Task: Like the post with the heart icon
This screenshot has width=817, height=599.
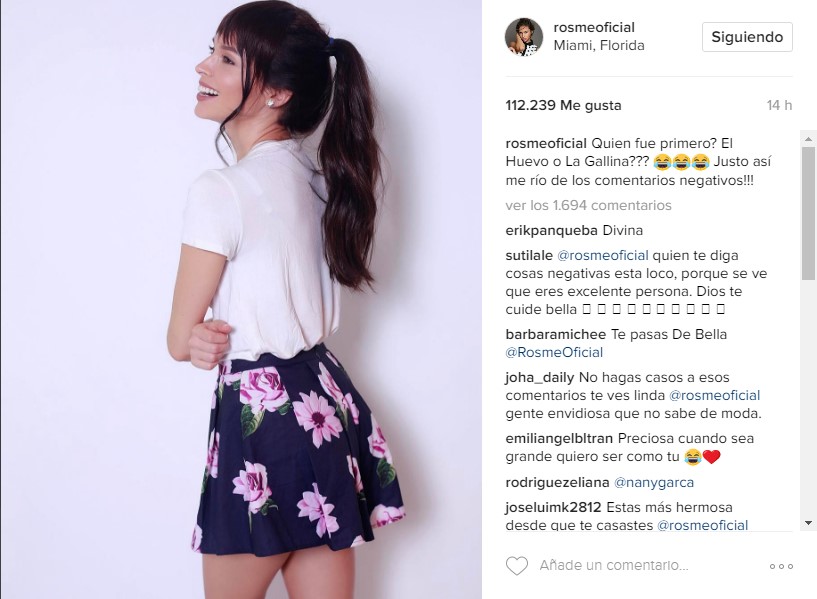Action: pos(517,566)
